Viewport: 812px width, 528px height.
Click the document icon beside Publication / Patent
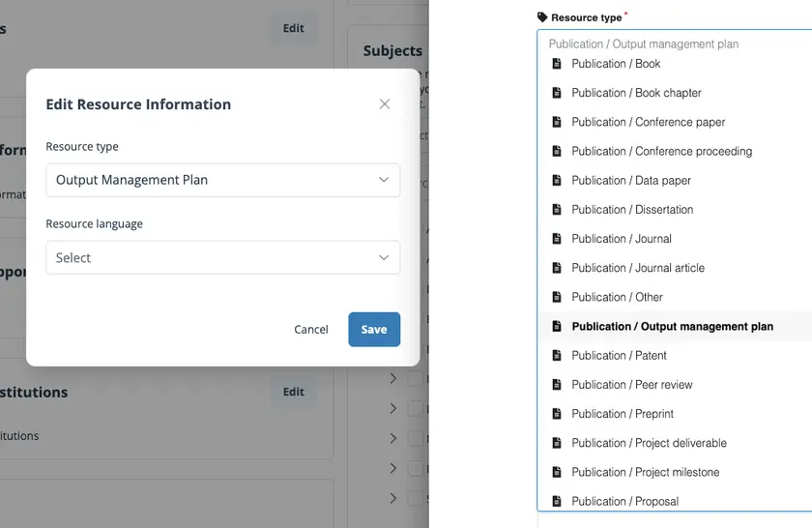(557, 356)
